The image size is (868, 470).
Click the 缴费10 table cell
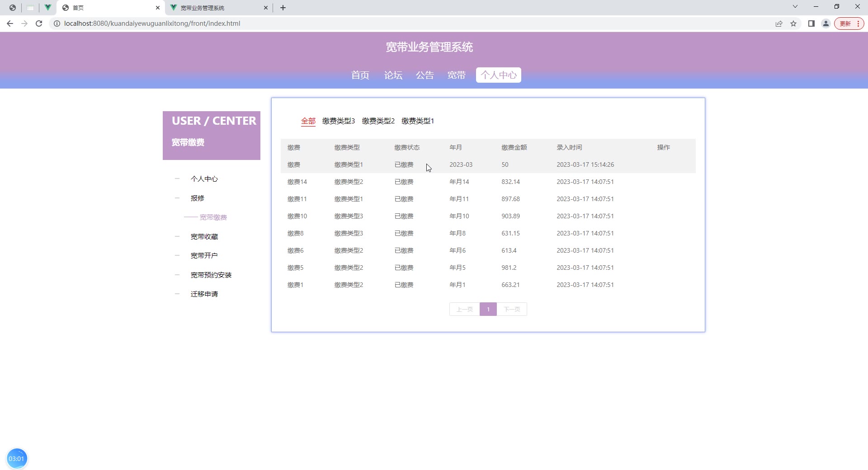(297, 216)
